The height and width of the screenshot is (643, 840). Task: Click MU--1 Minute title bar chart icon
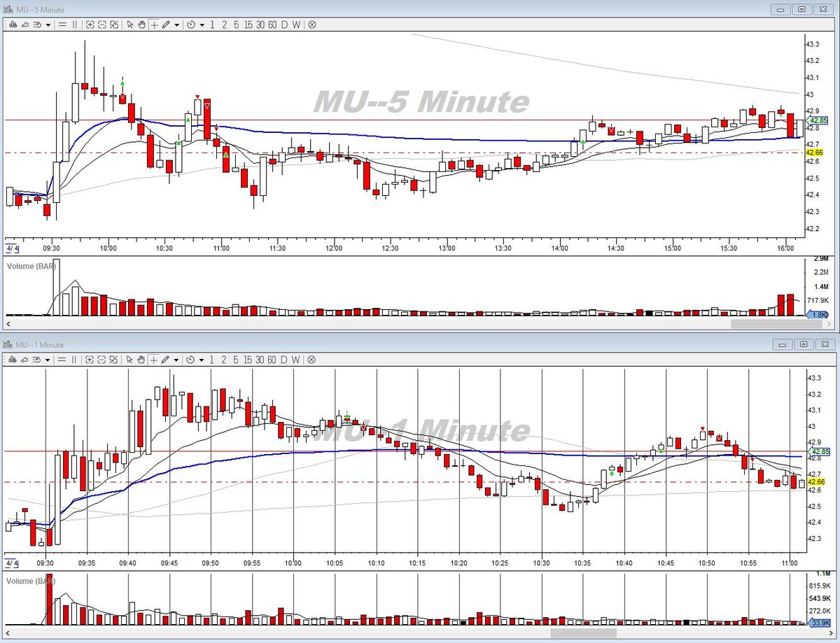8,344
